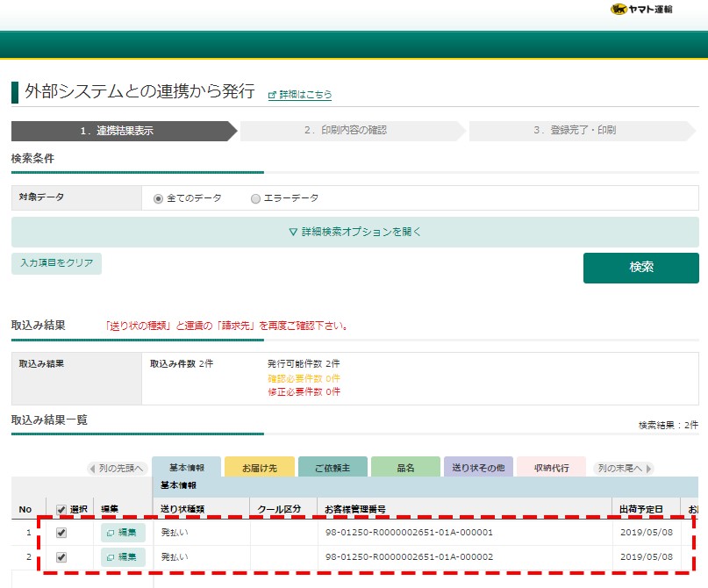Image resolution: width=708 pixels, height=588 pixels.
Task: Click management number ending 000001
Action: point(409,533)
